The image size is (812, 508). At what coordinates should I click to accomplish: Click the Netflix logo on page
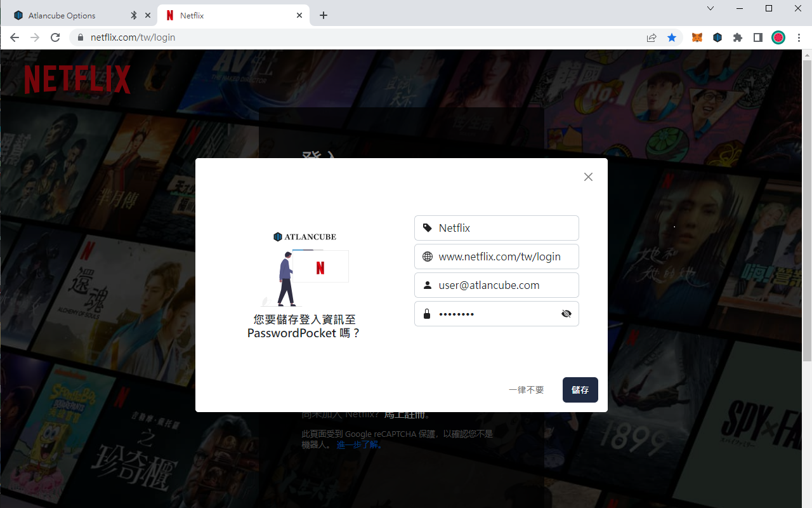[77, 79]
